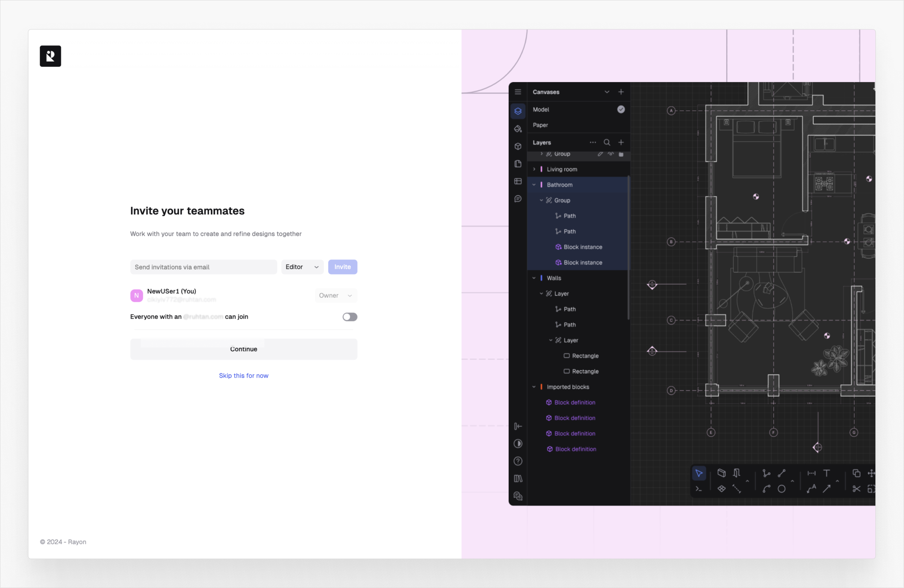Click Skip this for now link
Image resolution: width=904 pixels, height=588 pixels.
(x=243, y=376)
